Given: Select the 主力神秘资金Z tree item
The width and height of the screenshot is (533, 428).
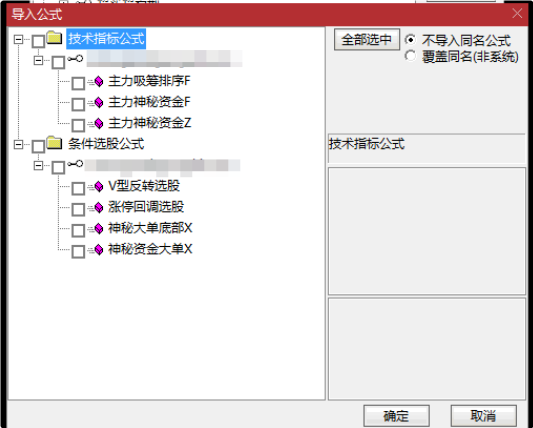Looking at the screenshot, I should point(150,123).
